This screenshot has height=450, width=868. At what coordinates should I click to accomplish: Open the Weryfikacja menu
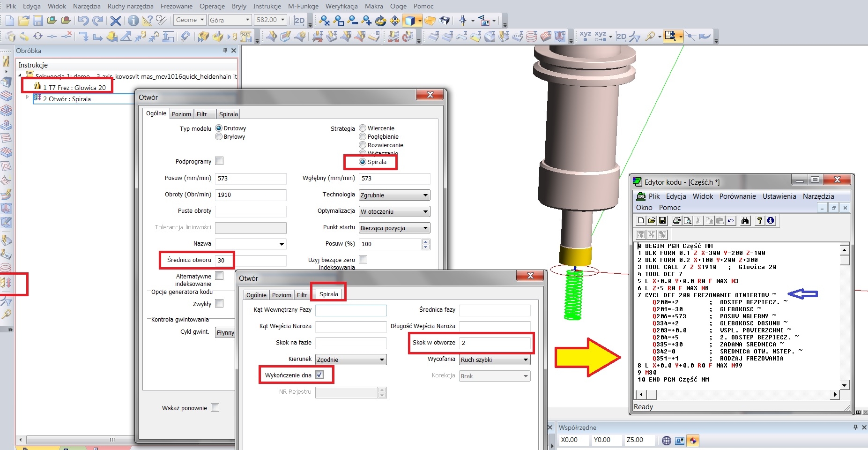(341, 6)
